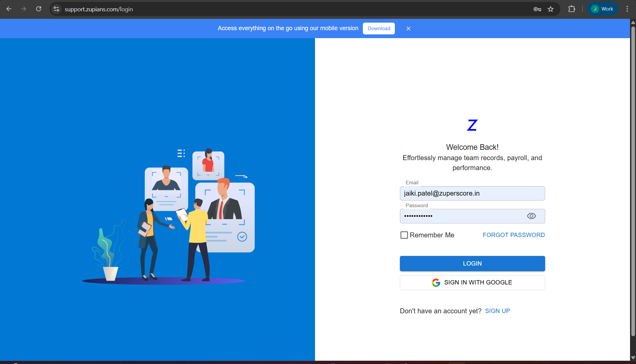Open the saved passwords key icon
636x364 pixels.
pos(537,9)
